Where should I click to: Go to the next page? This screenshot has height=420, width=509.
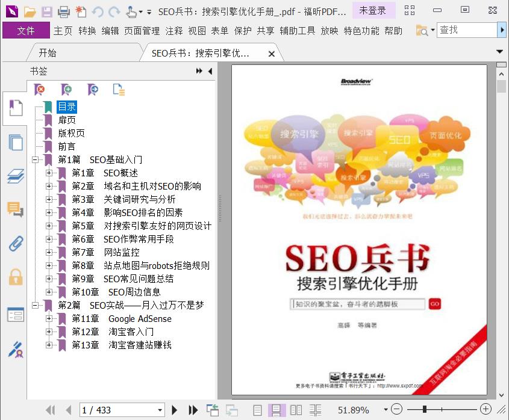tap(174, 410)
